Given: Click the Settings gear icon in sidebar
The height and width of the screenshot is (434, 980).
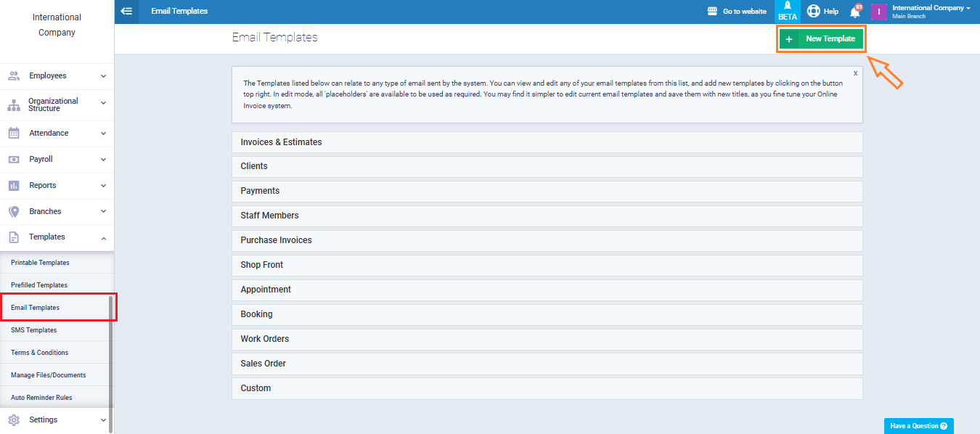Looking at the screenshot, I should pyautogui.click(x=14, y=419).
